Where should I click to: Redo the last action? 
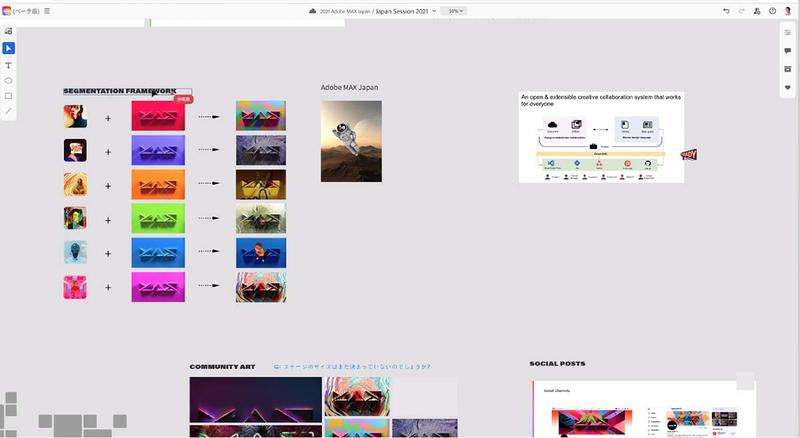click(x=741, y=11)
